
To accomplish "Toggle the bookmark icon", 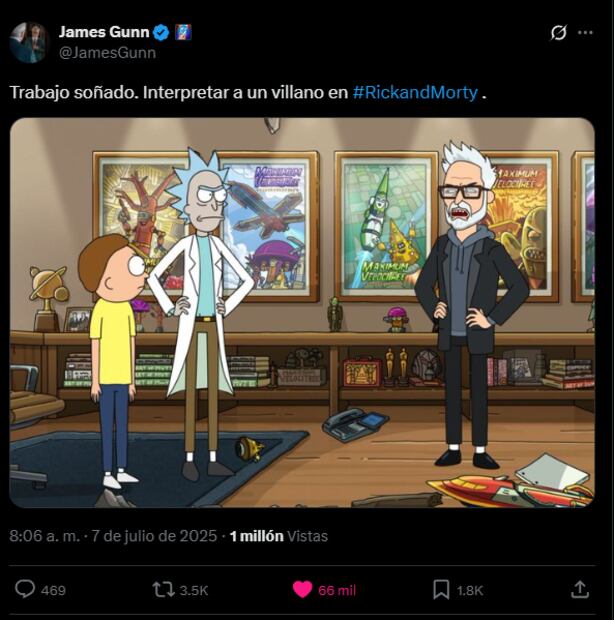I will click(441, 590).
